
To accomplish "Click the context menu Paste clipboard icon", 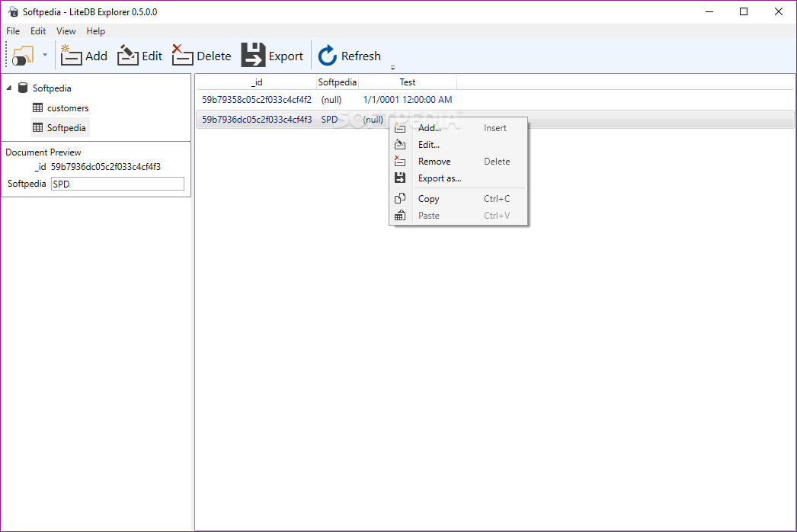I will tap(400, 215).
